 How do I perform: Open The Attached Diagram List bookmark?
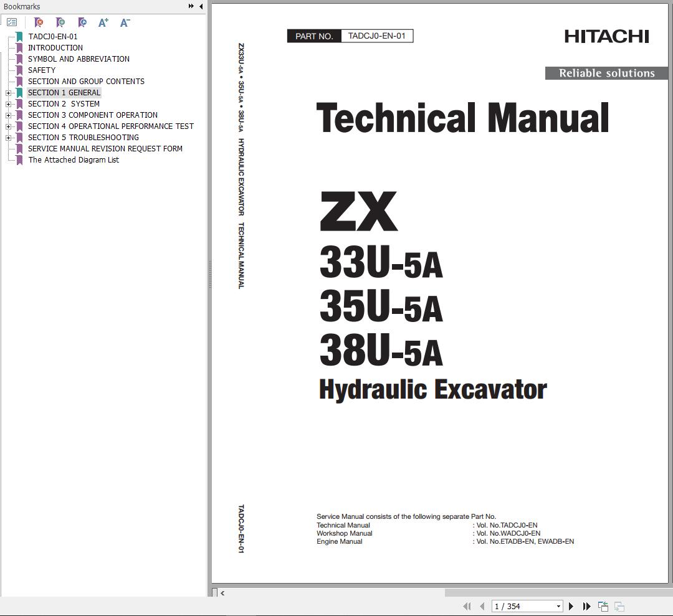(74, 159)
